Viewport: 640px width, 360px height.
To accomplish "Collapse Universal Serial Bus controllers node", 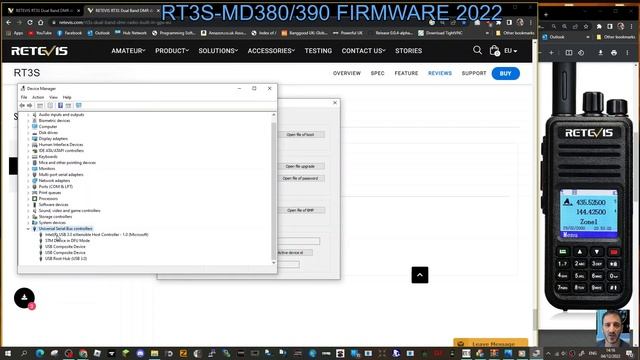I will click(28, 229).
